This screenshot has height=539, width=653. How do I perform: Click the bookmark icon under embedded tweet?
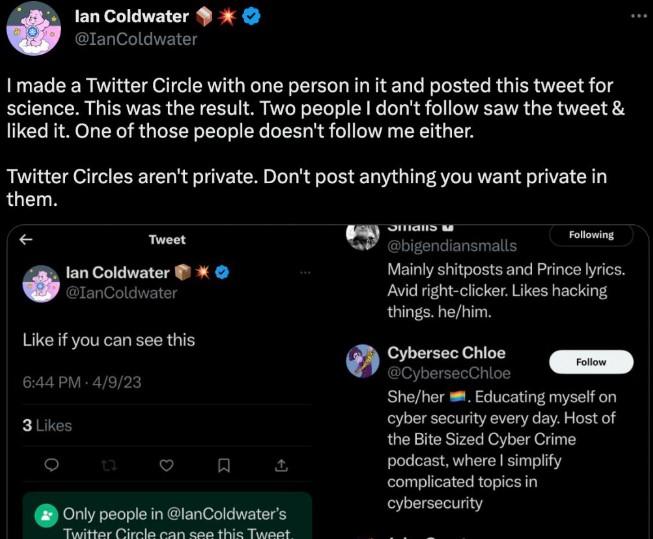[x=224, y=465]
